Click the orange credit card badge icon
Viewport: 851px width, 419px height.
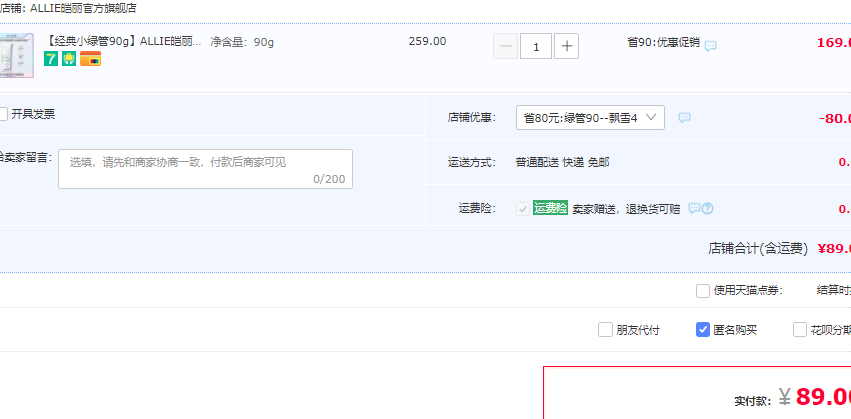click(x=90, y=59)
